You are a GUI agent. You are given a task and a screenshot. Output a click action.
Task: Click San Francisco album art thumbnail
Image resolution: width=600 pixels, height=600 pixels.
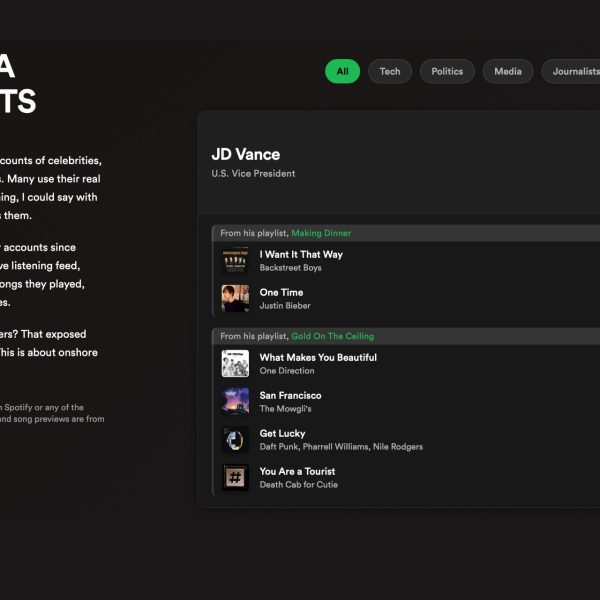coord(235,401)
